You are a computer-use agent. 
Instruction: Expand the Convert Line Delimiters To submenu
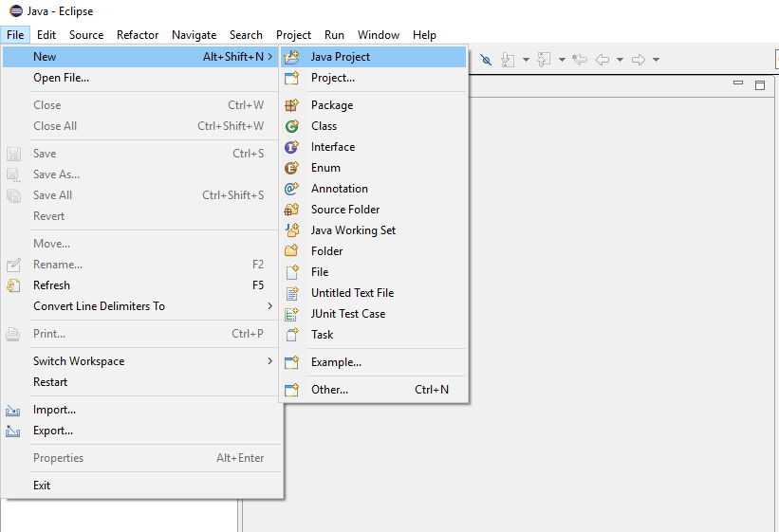point(141,306)
